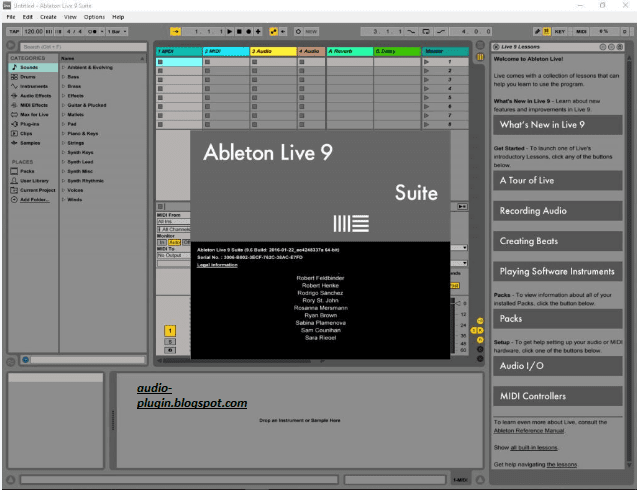Viewport: 637px width, 490px height.
Task: Click the Packs lesson button
Action: tap(557, 319)
